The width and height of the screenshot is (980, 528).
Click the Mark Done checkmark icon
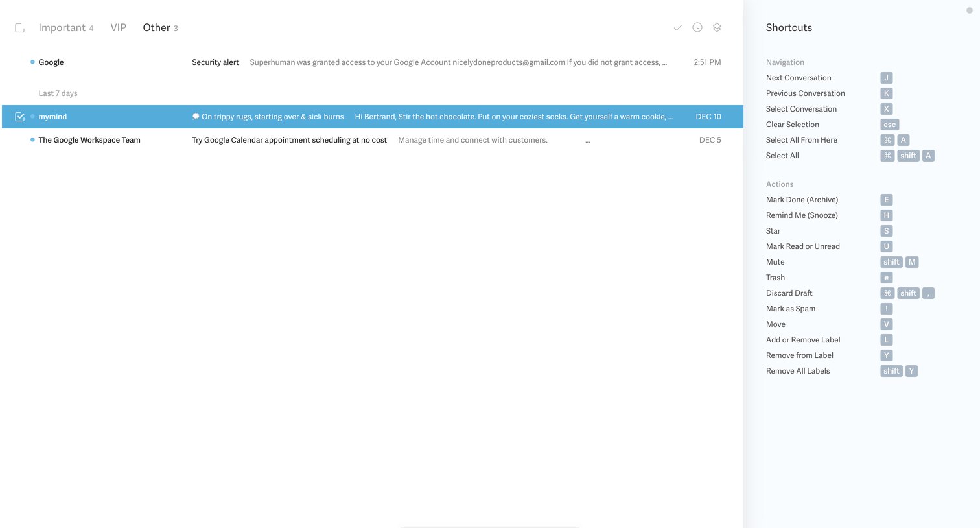coord(677,28)
